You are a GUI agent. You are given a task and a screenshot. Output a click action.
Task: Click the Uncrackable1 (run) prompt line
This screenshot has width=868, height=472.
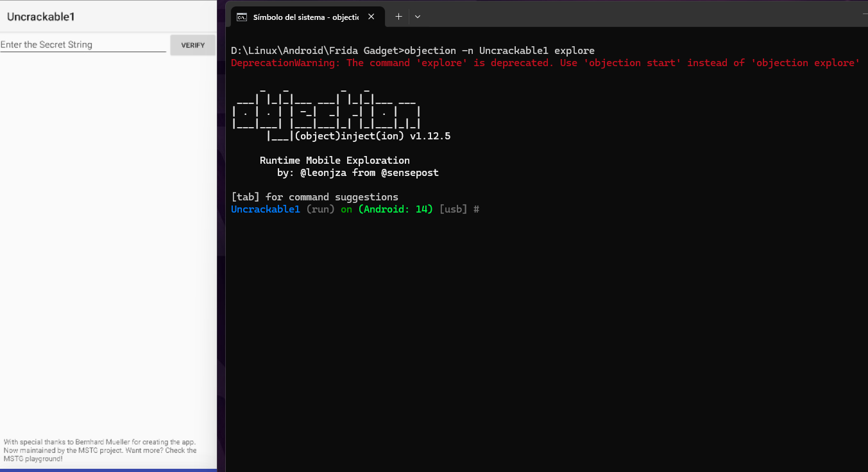pos(355,209)
